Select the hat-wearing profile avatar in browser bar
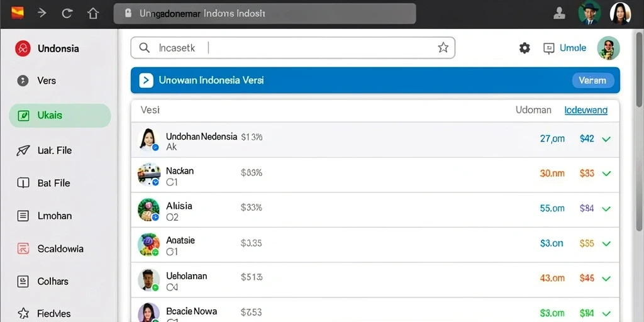644x322 pixels. click(x=589, y=14)
